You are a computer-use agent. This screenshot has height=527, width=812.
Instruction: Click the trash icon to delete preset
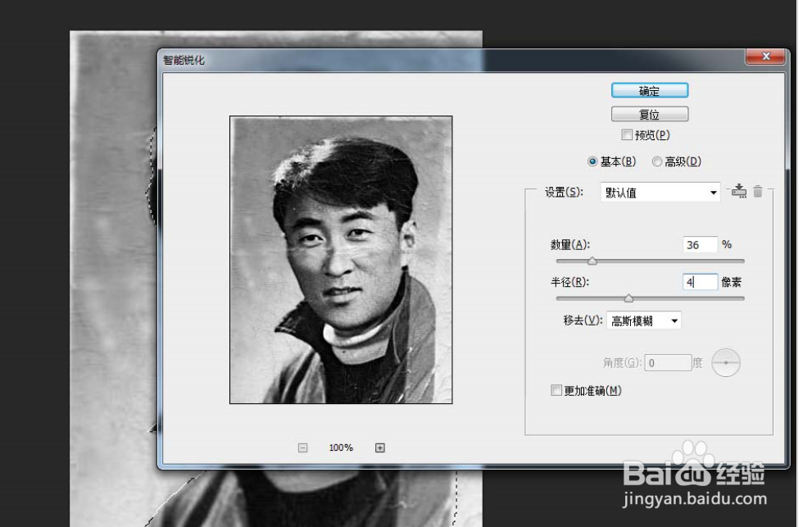coord(758,191)
